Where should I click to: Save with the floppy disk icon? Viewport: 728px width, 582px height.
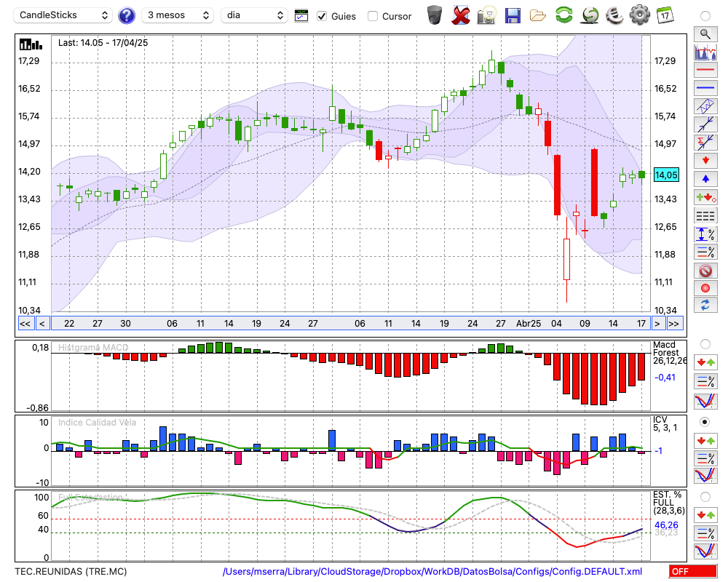513,15
